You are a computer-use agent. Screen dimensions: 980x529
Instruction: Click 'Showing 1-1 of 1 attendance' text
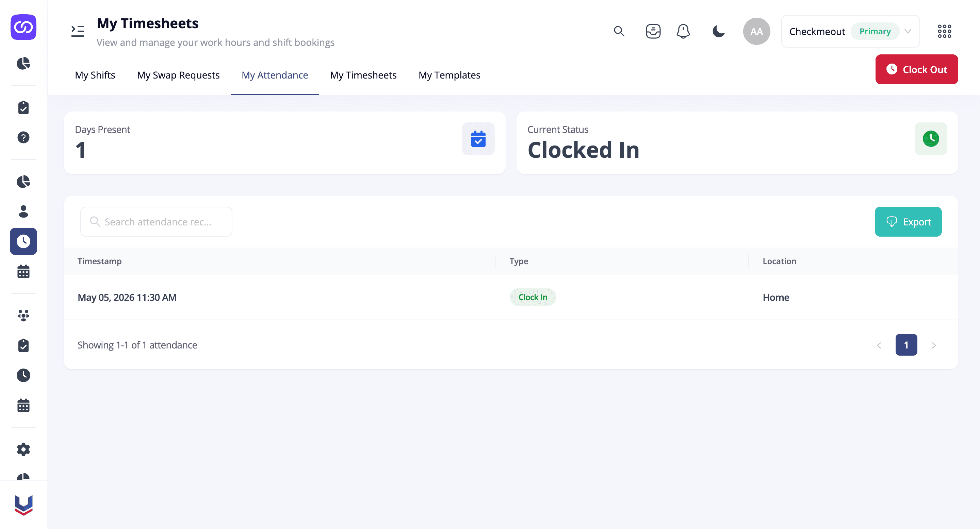(137, 345)
